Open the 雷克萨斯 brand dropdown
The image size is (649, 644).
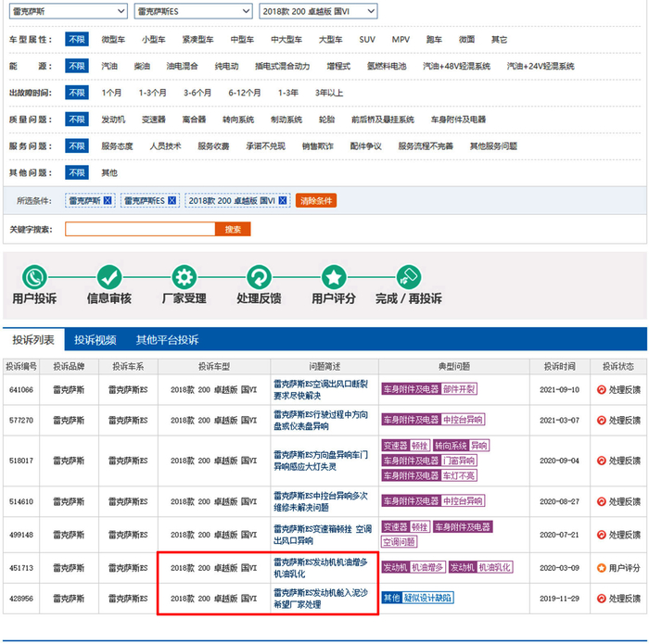click(x=65, y=11)
